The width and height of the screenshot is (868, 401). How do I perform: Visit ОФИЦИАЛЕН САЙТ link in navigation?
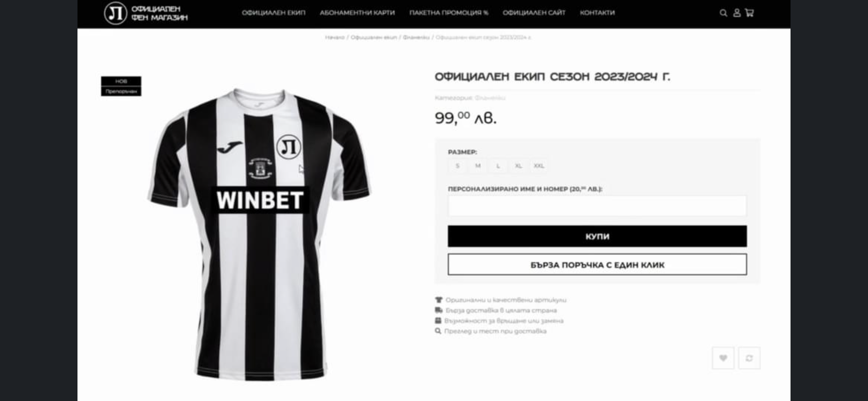[x=534, y=13]
